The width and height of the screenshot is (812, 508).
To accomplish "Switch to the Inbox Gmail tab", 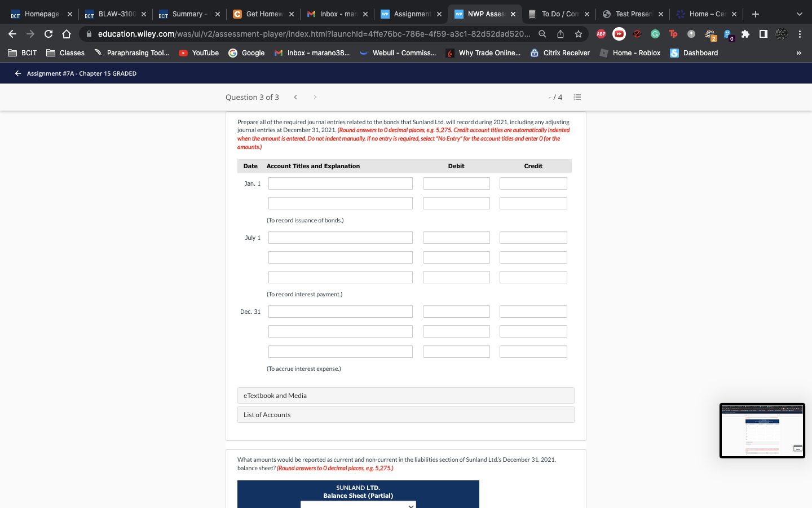I will (337, 14).
